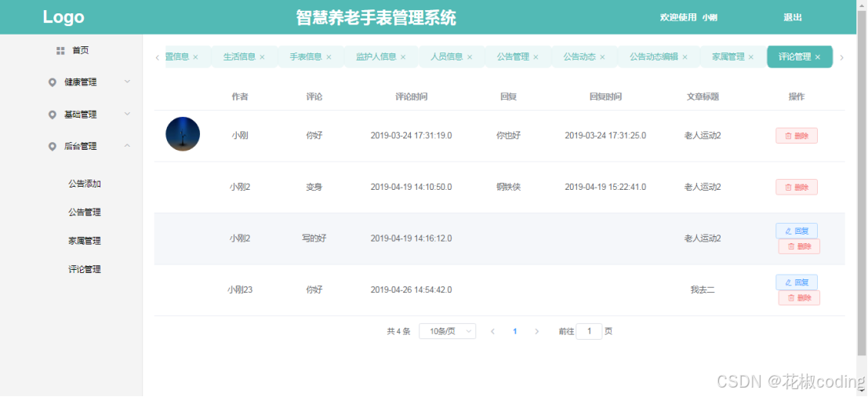Delete the 小刚 comment 你好 row
This screenshot has height=397, width=868.
pyautogui.click(x=797, y=136)
